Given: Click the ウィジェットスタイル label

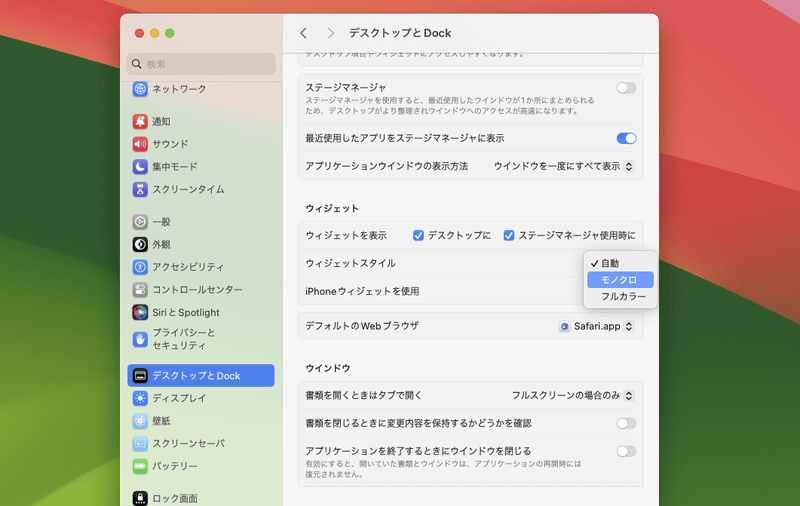Looking at the screenshot, I should pyautogui.click(x=351, y=263).
